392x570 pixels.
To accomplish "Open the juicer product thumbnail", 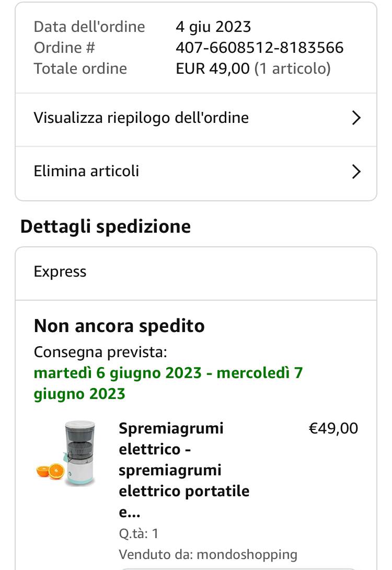I will (67, 453).
